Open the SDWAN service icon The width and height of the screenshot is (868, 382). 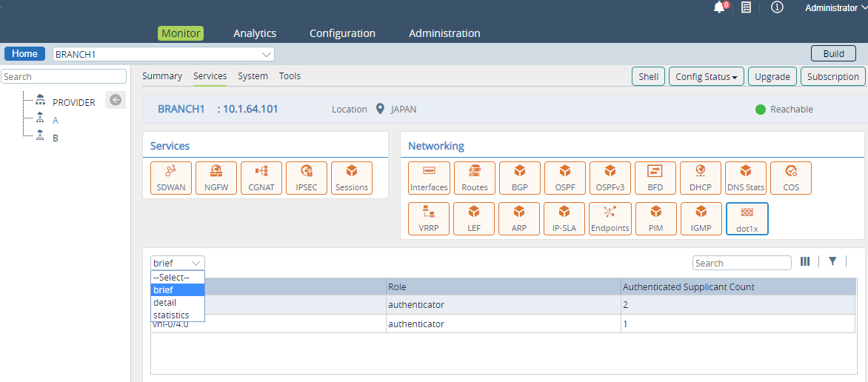point(171,178)
